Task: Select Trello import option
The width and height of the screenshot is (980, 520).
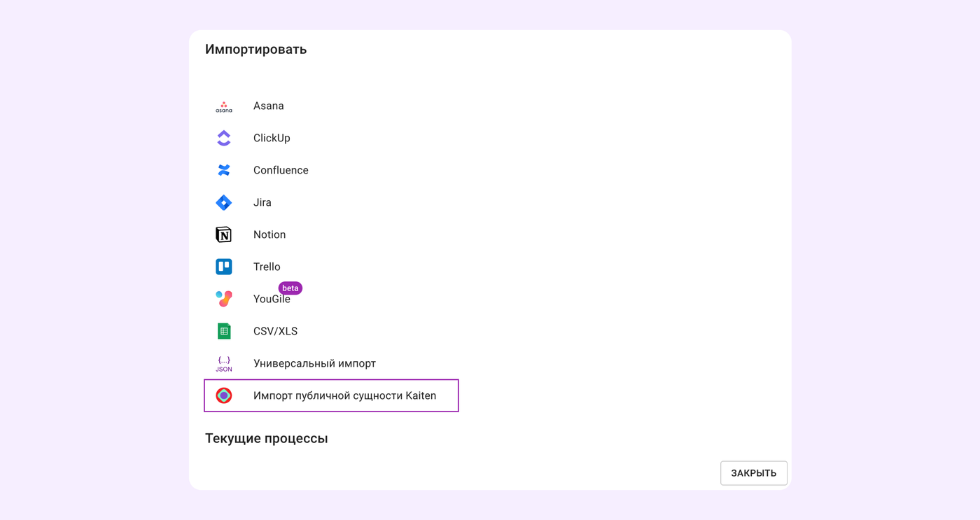Action: tap(267, 267)
